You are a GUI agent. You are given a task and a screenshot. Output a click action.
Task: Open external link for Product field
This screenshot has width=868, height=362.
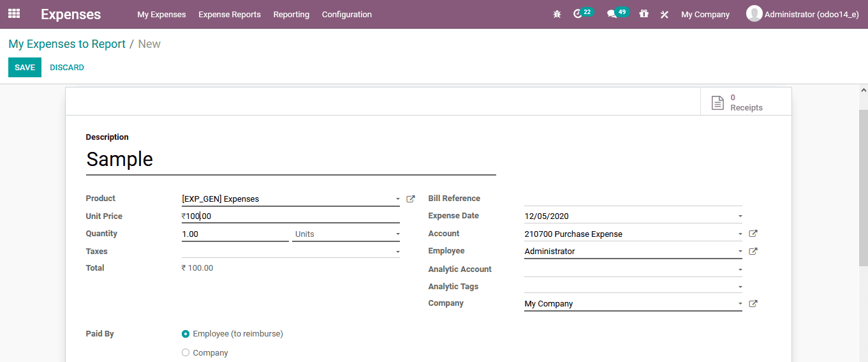coord(411,199)
